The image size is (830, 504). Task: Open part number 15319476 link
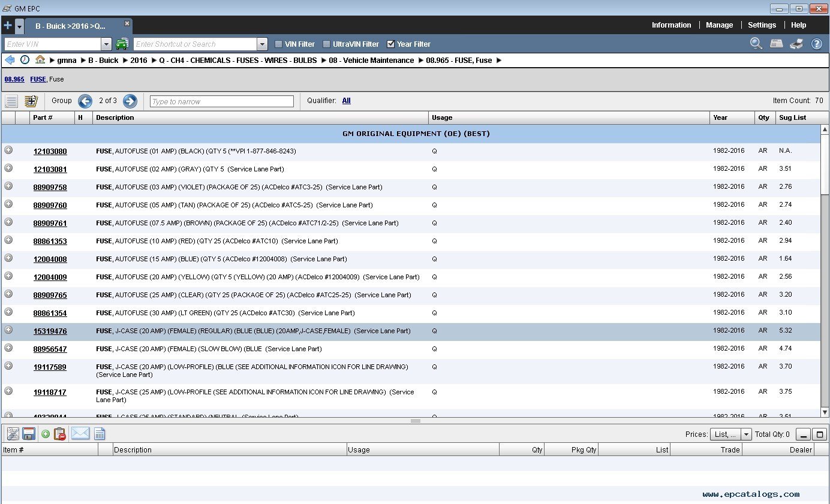50,331
